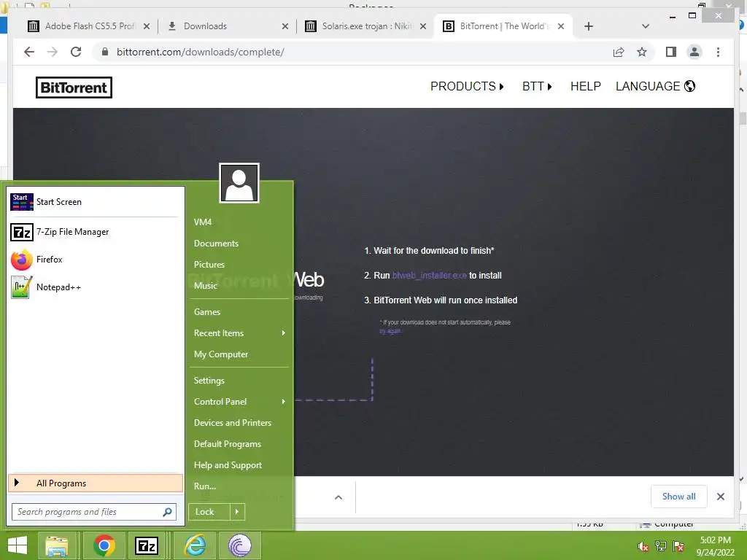Image resolution: width=747 pixels, height=560 pixels.
Task: Expand Control Panel submenu arrow
Action: (x=284, y=402)
